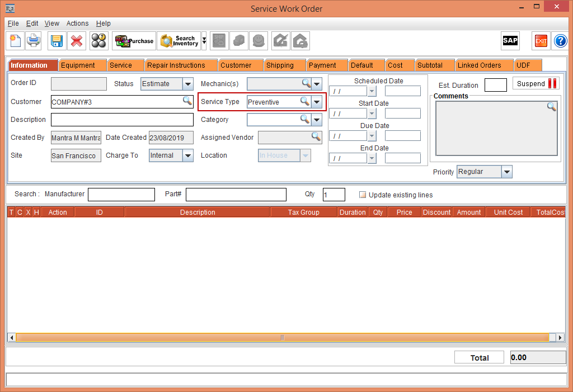Click the New document toolbar icon
The image size is (573, 392).
15,41
